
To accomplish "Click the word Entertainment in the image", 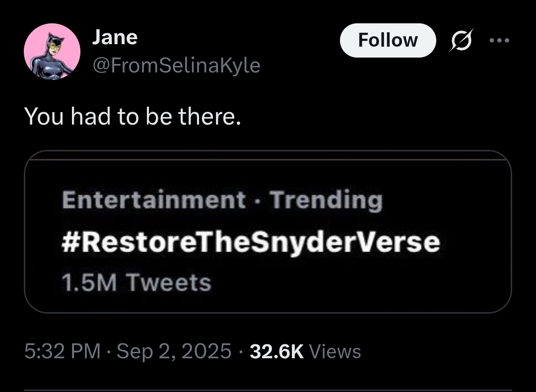I will point(154,199).
